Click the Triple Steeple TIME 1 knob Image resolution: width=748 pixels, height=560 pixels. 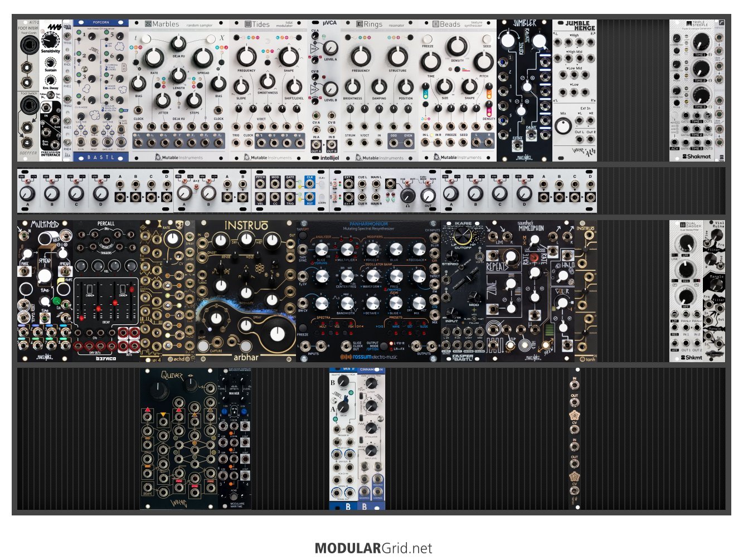tap(701, 42)
